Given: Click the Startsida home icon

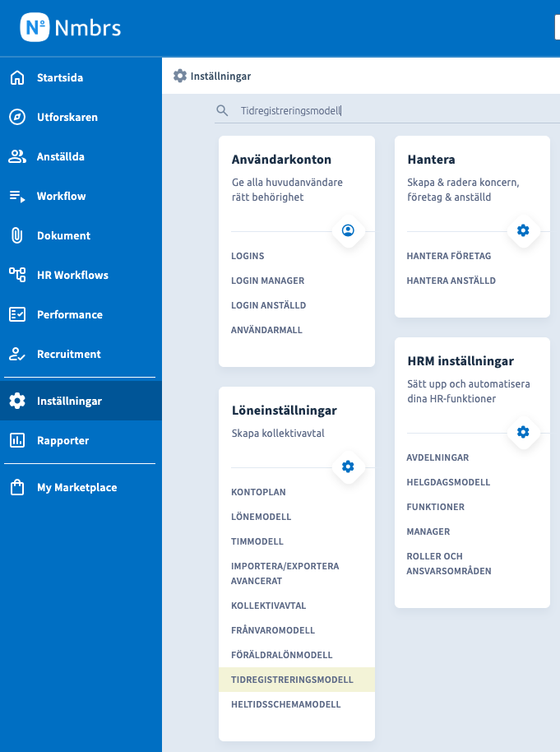Looking at the screenshot, I should 17,78.
